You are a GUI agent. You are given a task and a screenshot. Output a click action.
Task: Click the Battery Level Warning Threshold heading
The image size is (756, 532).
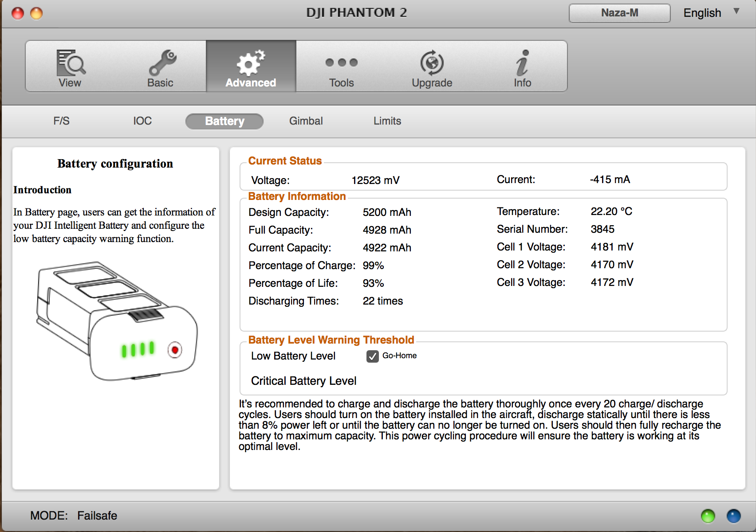[x=331, y=340]
